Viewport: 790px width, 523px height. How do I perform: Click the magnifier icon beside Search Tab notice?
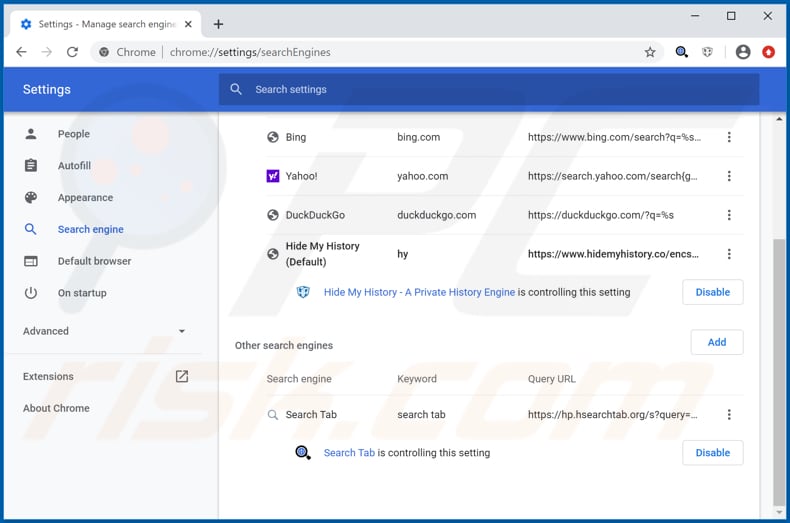pyautogui.click(x=303, y=452)
